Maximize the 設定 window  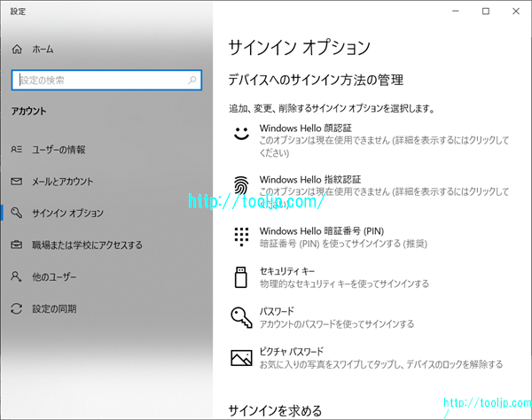pyautogui.click(x=486, y=12)
